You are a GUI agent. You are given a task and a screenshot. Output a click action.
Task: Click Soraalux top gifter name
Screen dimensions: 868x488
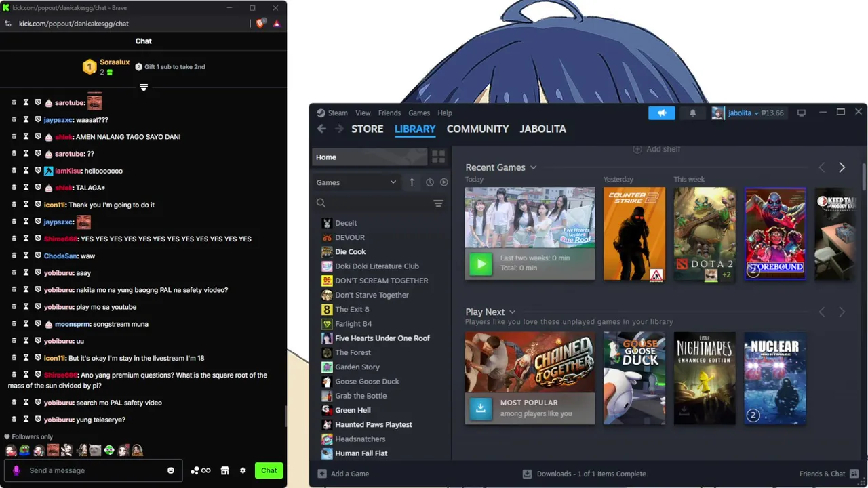coord(115,62)
